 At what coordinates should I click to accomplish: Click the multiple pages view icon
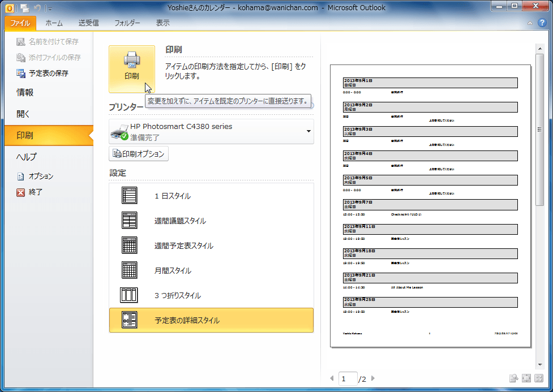(539, 378)
